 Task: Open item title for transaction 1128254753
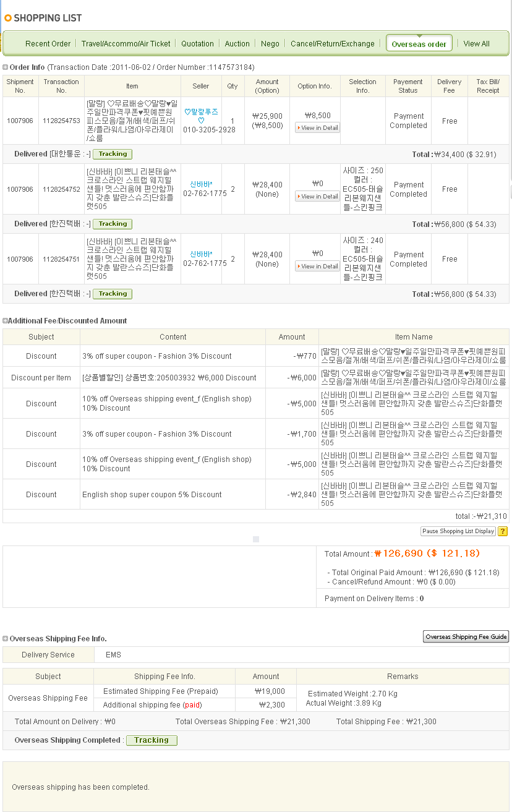[x=132, y=121]
